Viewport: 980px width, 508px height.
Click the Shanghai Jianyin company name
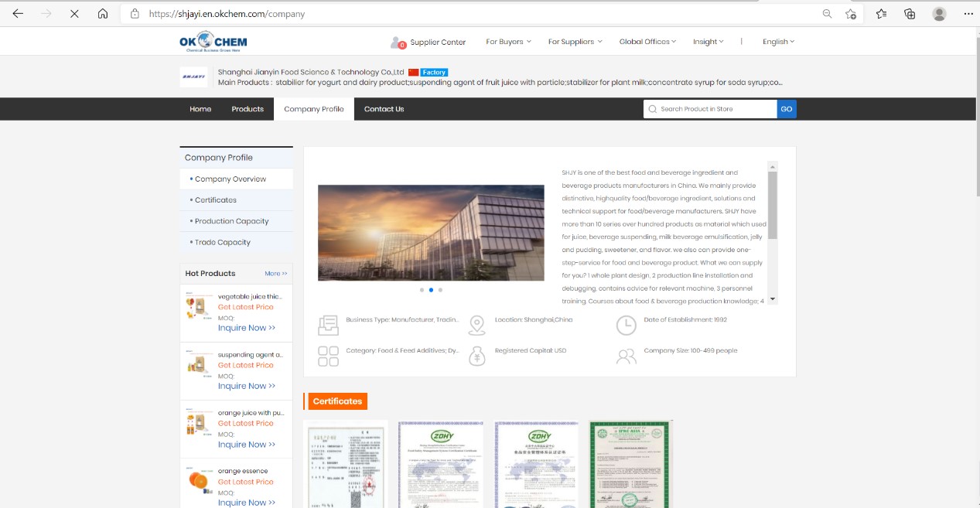pyautogui.click(x=311, y=72)
